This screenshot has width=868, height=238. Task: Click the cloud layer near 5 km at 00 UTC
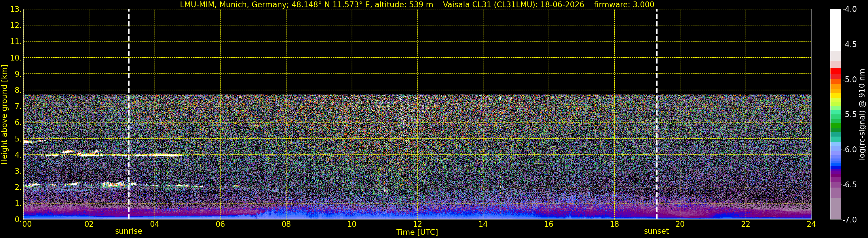point(34,141)
